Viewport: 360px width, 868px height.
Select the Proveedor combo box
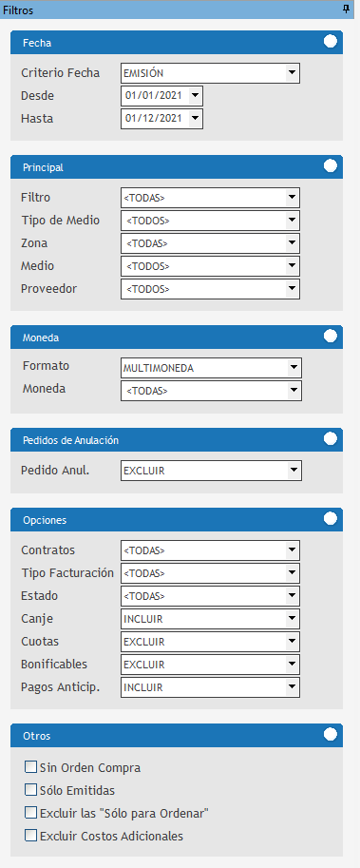pos(210,288)
